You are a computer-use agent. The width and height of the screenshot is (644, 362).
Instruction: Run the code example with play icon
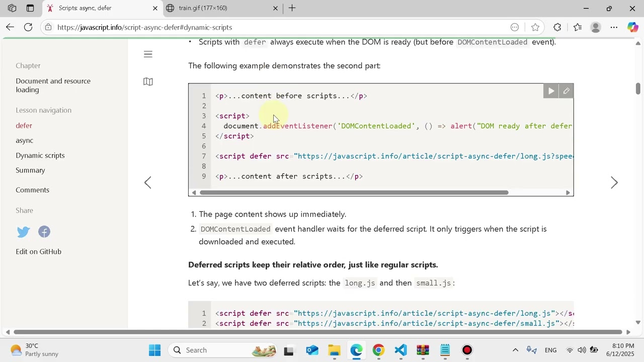click(x=551, y=91)
